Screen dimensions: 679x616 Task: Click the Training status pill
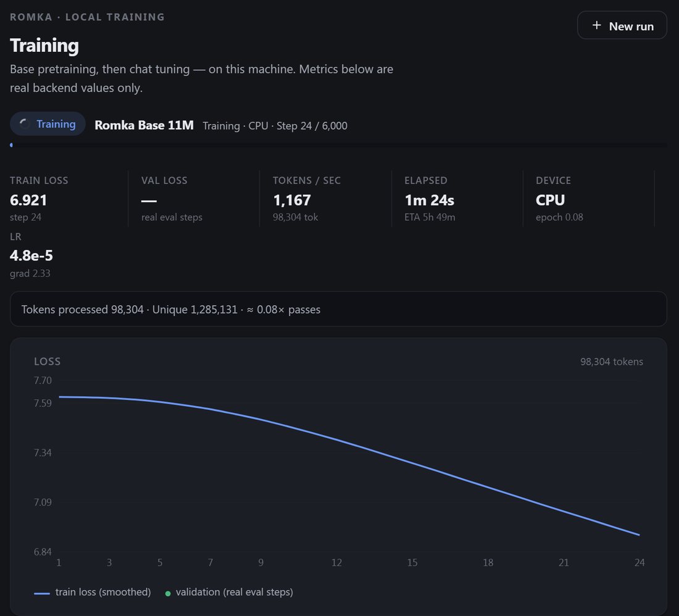click(48, 124)
